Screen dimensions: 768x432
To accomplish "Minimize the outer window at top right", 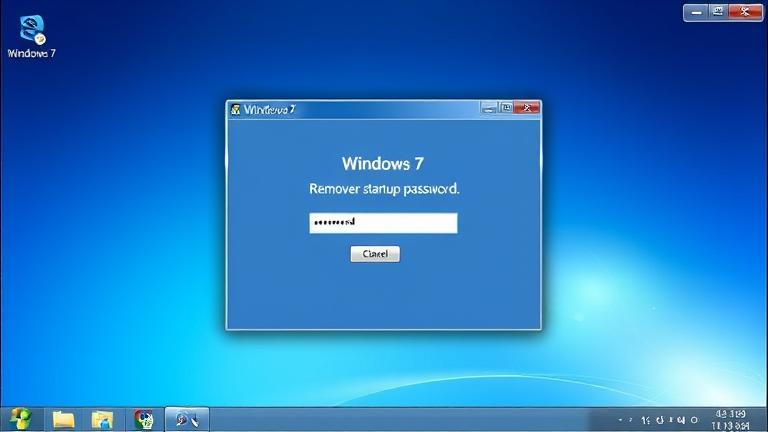I will click(x=696, y=12).
